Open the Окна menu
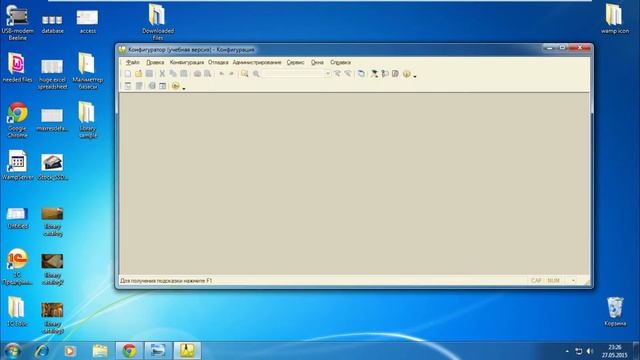 317,62
